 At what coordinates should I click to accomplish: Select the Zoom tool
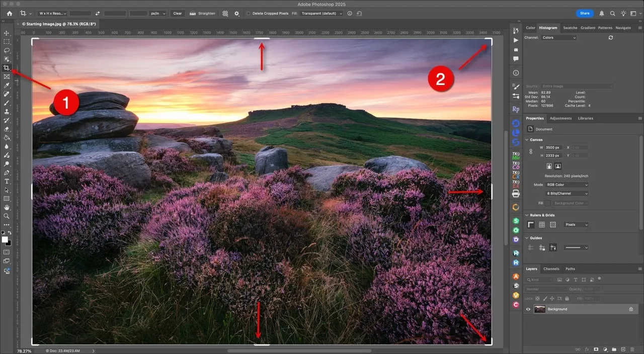tap(7, 216)
